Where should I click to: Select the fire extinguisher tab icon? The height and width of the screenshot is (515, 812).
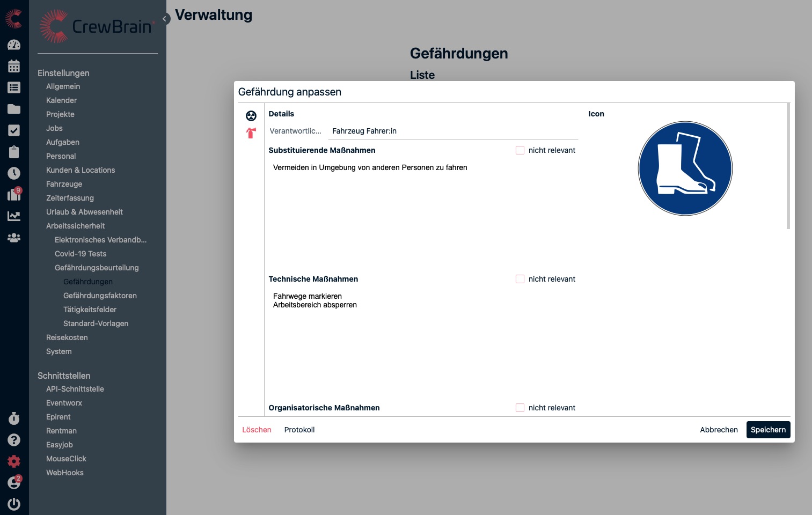pos(251,133)
